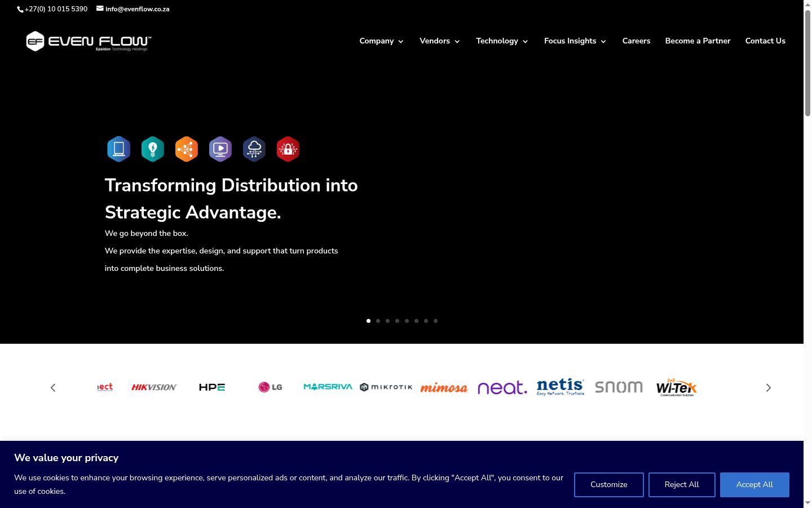This screenshot has height=508, width=812.
Task: Open the Contact Us page
Action: pyautogui.click(x=765, y=41)
